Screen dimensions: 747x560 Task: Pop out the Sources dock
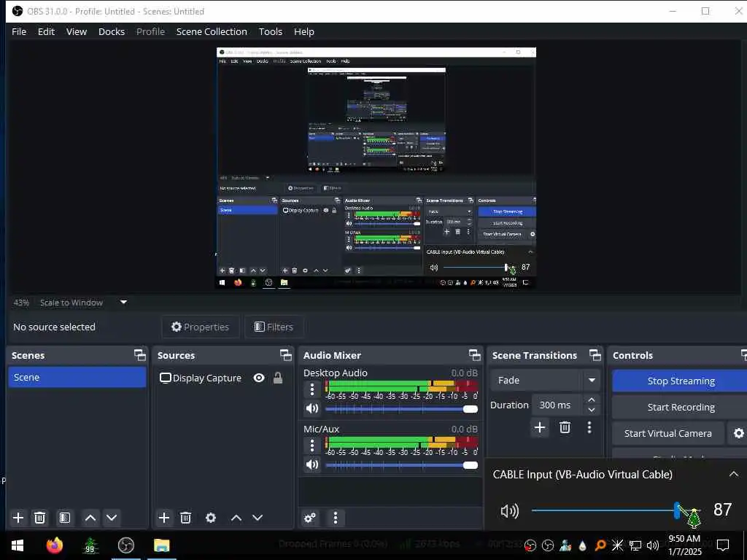[x=285, y=355]
